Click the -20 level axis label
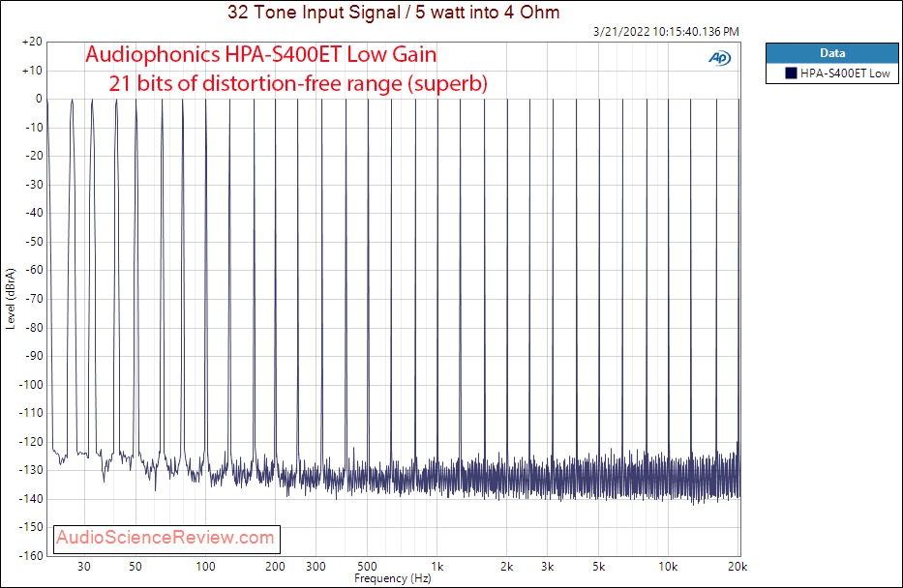 tap(34, 156)
